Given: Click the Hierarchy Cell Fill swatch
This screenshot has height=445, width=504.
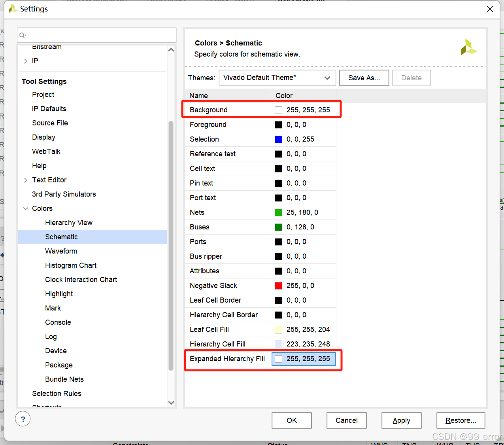Looking at the screenshot, I should [279, 344].
